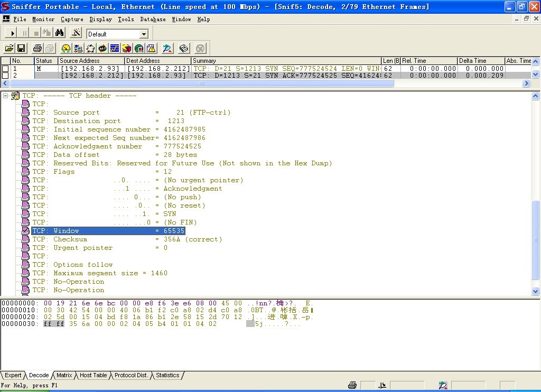Click the Sniffer Portable title bar icon
Image resolution: width=541 pixels, height=392 pixels.
coord(5,6)
